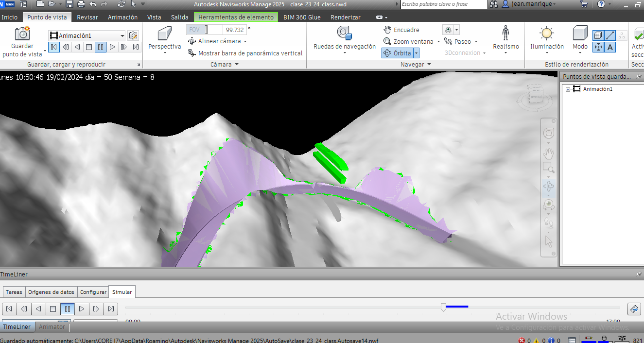Expand the Animación1 tree node in saved viewpoints
Screen dimensions: 644x343
568,89
